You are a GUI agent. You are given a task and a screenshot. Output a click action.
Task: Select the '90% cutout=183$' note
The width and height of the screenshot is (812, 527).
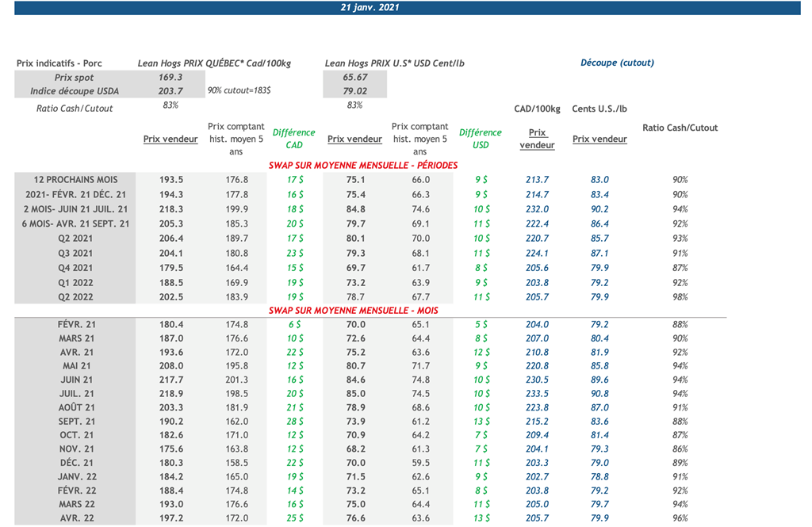point(238,91)
